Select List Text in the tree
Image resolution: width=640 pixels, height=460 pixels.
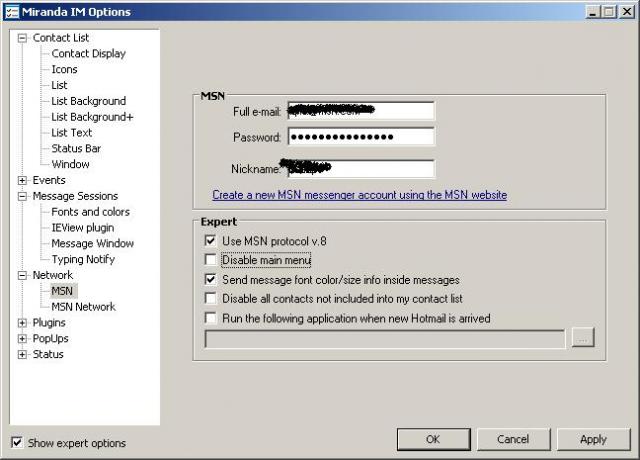(71, 133)
